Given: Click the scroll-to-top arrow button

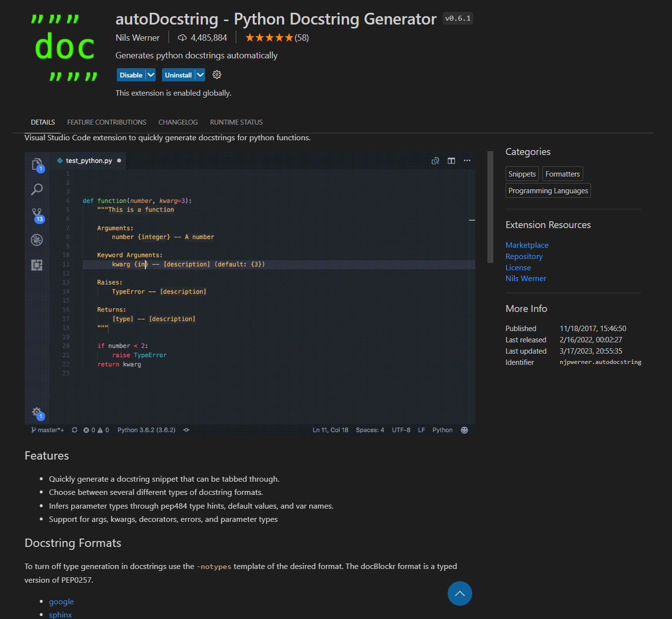Looking at the screenshot, I should click(x=460, y=593).
